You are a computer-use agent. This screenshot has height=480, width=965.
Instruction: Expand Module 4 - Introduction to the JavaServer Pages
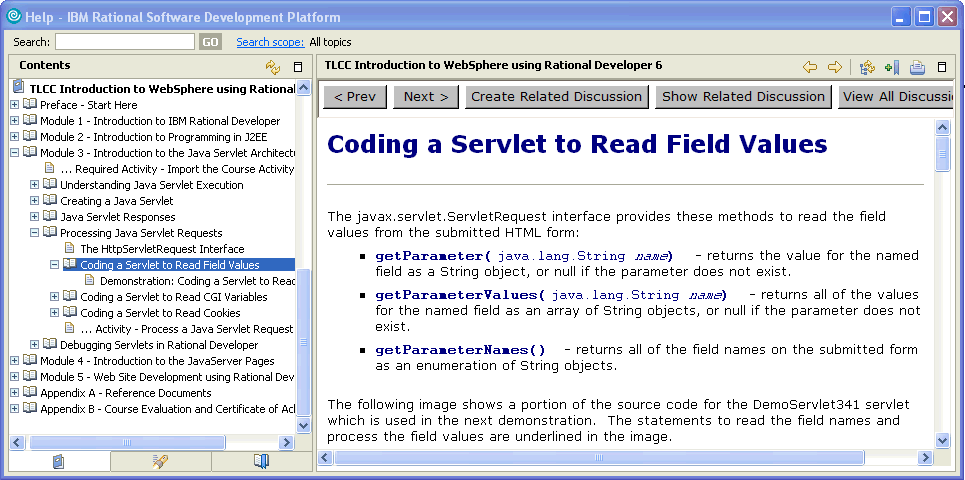tap(15, 361)
